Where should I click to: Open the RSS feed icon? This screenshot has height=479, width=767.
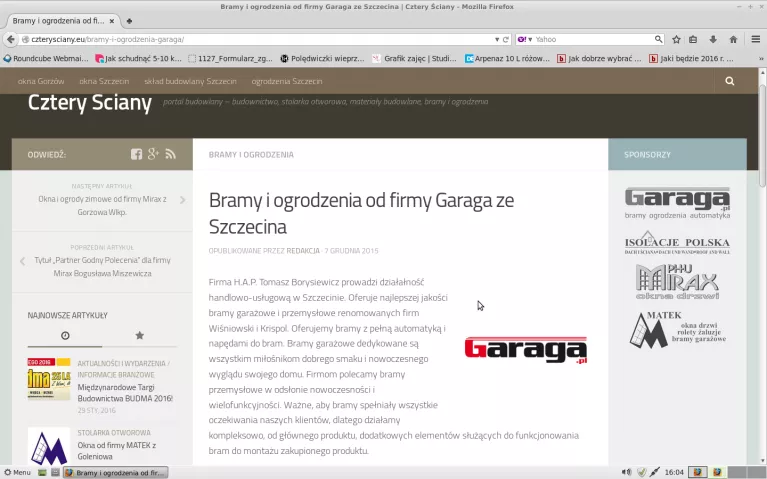170,154
